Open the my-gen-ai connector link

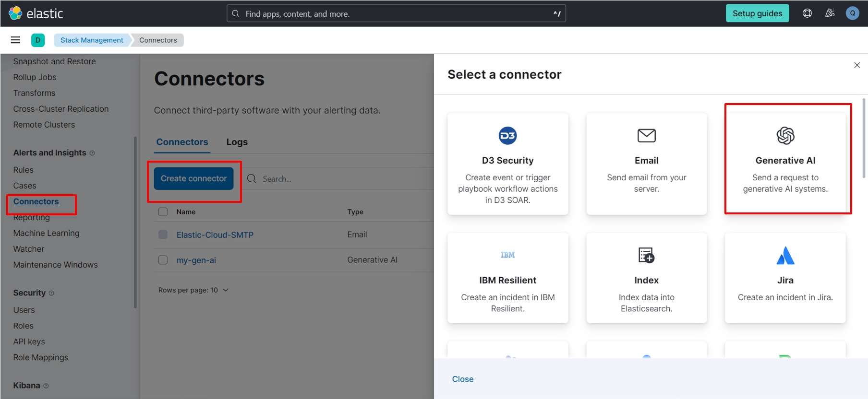pyautogui.click(x=196, y=260)
